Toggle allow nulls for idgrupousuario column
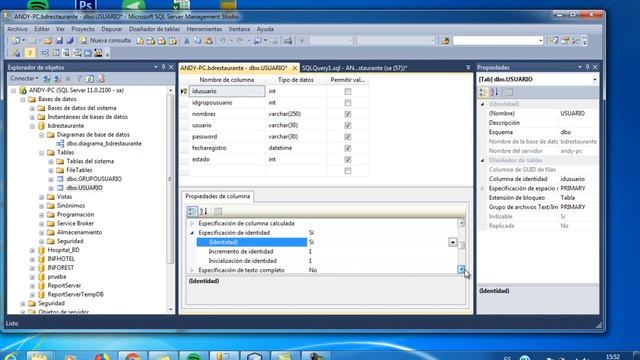 pos(347,103)
